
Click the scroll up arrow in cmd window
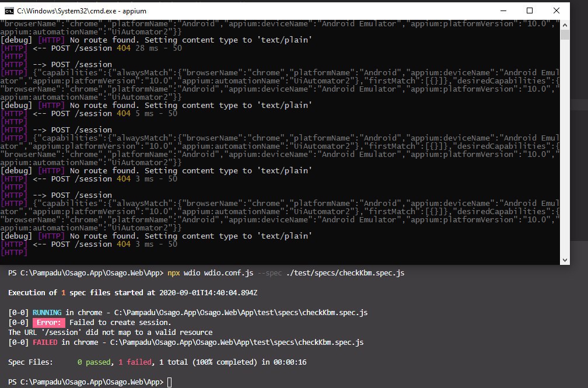click(565, 25)
